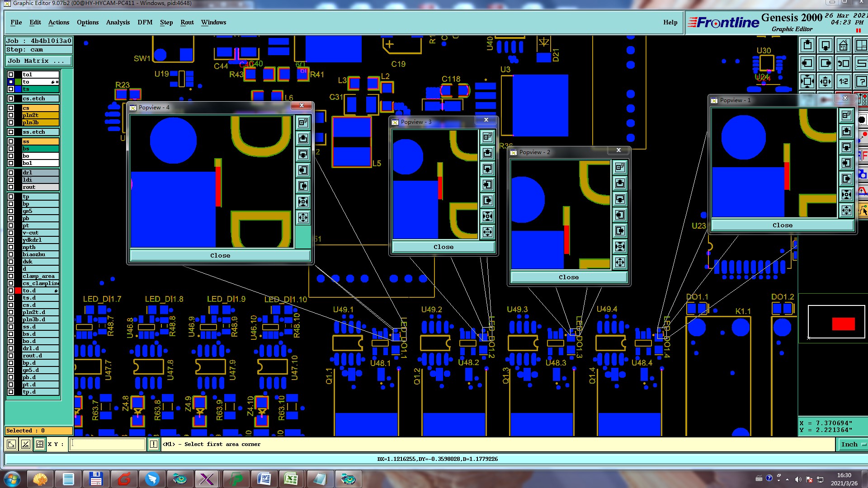Toggle checkbox for cs.etch layer
The height and width of the screenshot is (488, 868).
11,99
